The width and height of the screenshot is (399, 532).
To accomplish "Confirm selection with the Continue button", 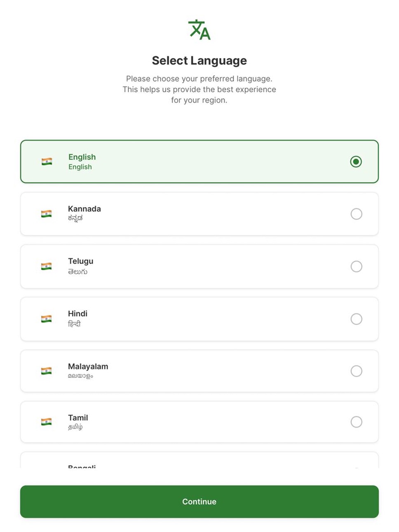I will click(199, 501).
